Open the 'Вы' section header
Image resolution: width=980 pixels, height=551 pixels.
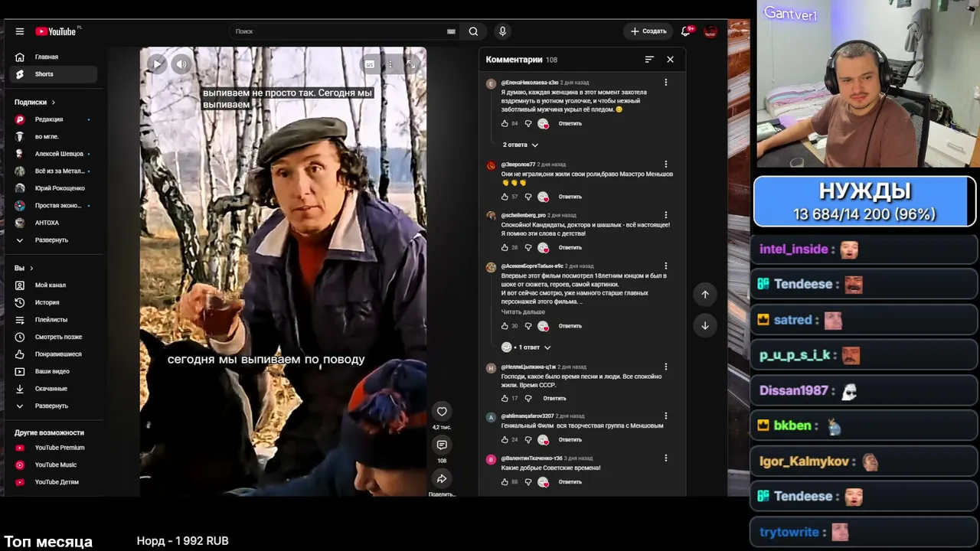pos(24,268)
